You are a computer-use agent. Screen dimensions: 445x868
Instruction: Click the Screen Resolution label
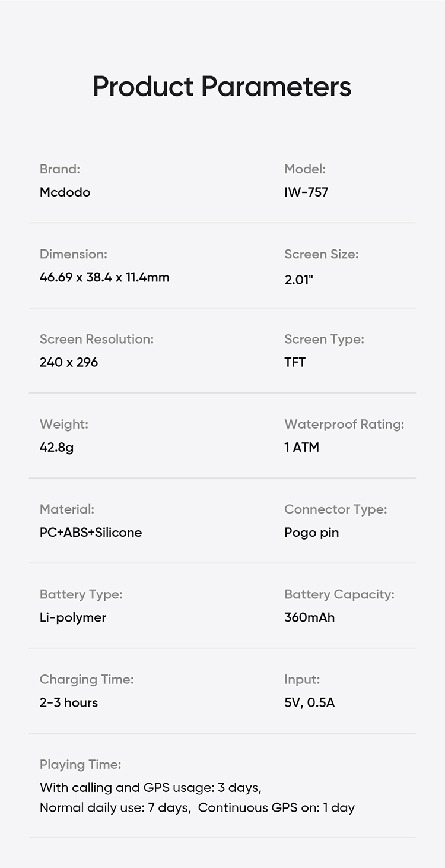click(96, 339)
